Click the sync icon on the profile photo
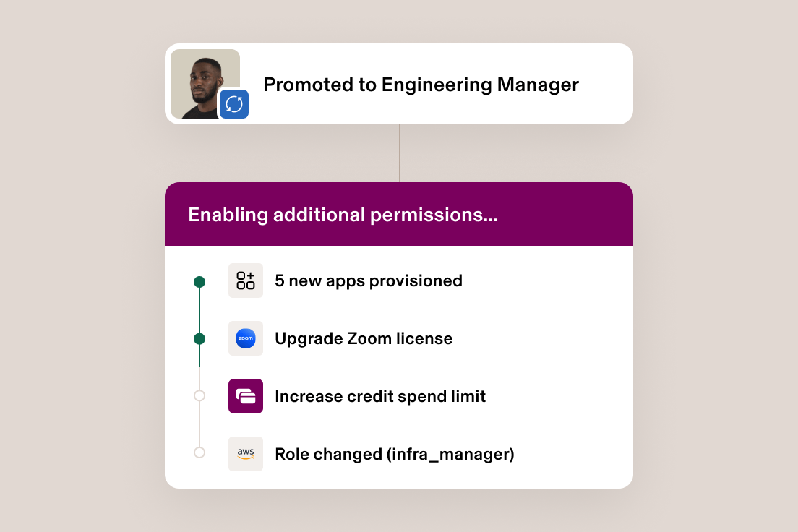This screenshot has height=532, width=798. coord(233,103)
